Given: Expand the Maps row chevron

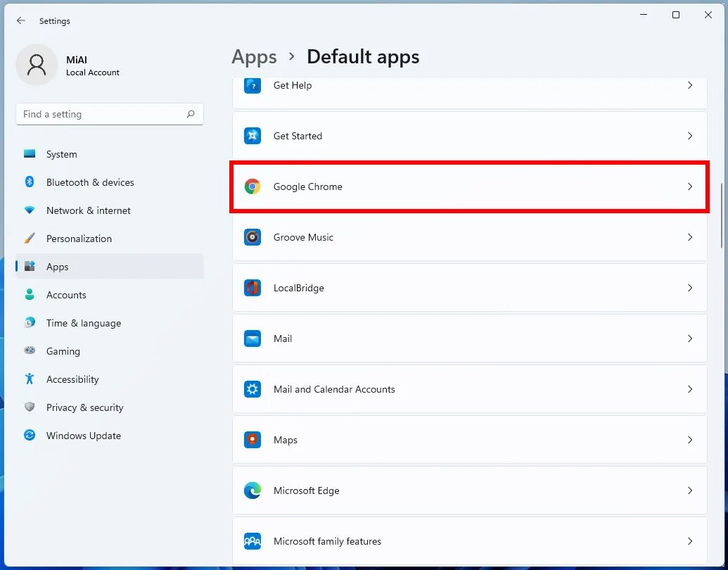Looking at the screenshot, I should point(690,440).
